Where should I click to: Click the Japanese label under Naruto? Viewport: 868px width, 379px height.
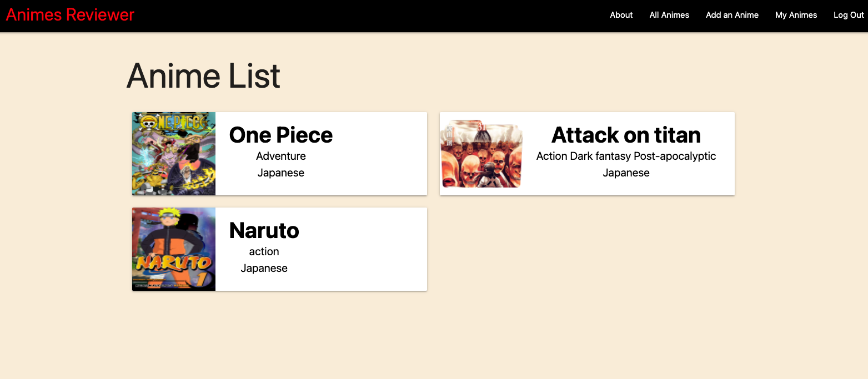tap(264, 268)
